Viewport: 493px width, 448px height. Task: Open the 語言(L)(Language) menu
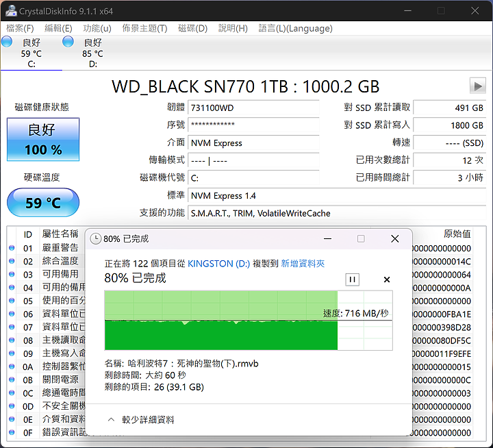[295, 28]
